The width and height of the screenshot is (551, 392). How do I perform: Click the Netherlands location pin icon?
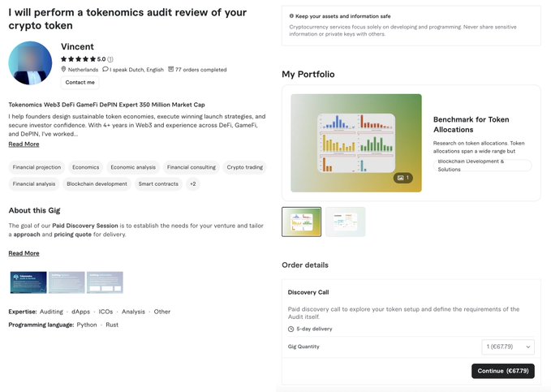[63, 70]
